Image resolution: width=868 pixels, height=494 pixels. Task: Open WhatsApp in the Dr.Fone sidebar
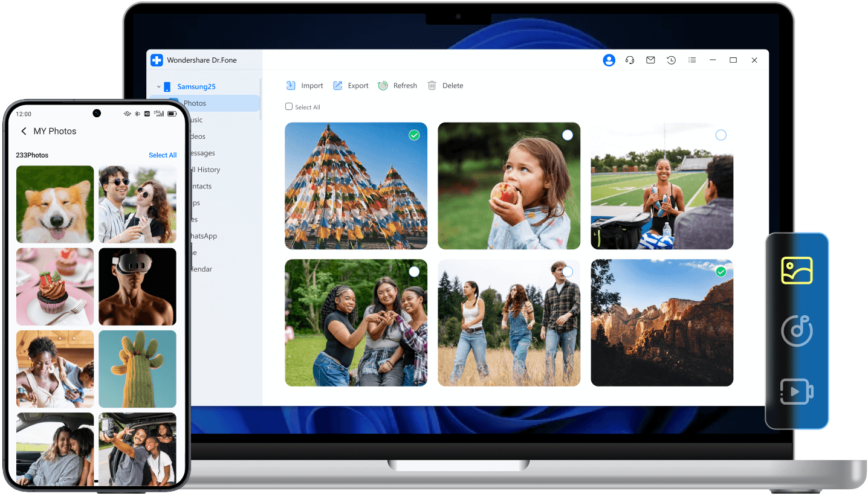(204, 236)
